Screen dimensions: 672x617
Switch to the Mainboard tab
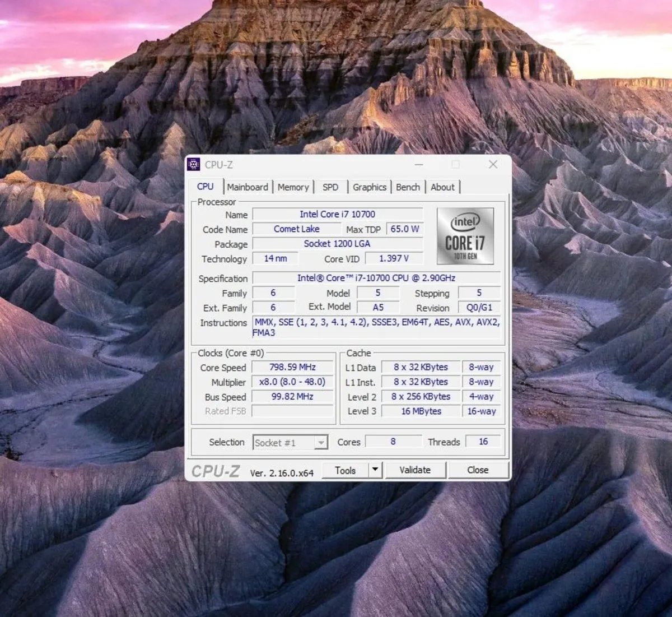point(248,187)
